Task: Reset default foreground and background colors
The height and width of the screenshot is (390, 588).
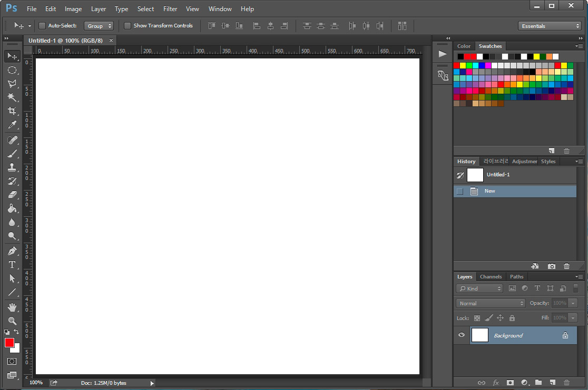Action: click(7, 332)
